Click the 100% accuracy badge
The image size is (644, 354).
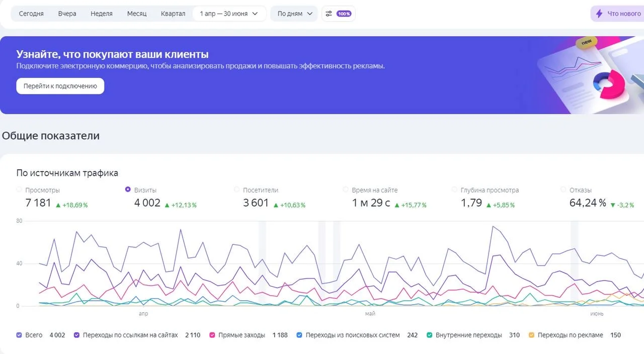[x=344, y=14]
